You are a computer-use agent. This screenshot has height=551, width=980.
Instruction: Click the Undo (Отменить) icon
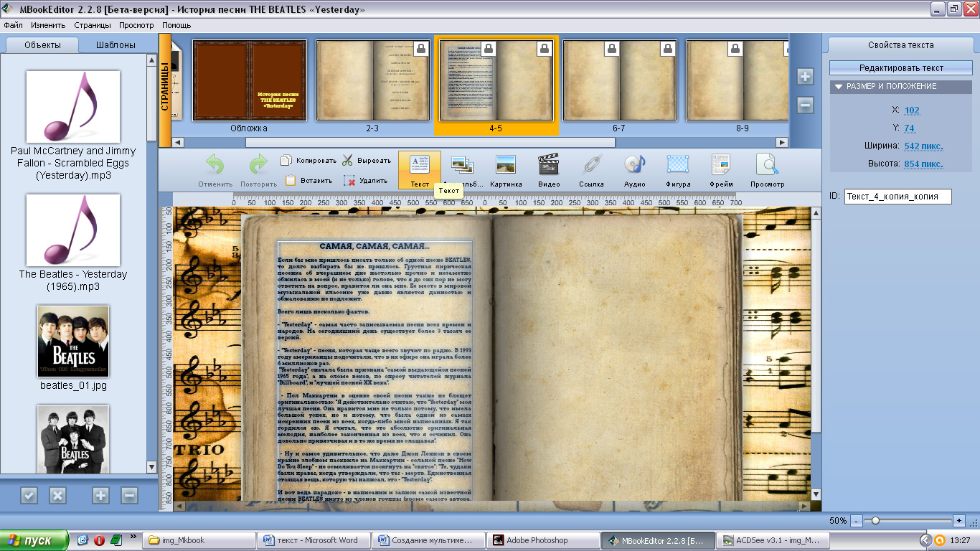tap(215, 165)
